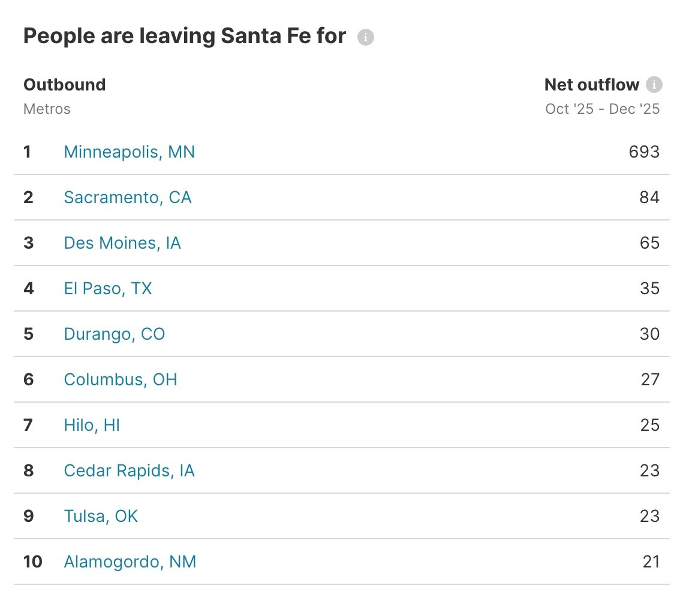
Task: Open the Cedar Rapids, IA metro link
Action: click(129, 470)
